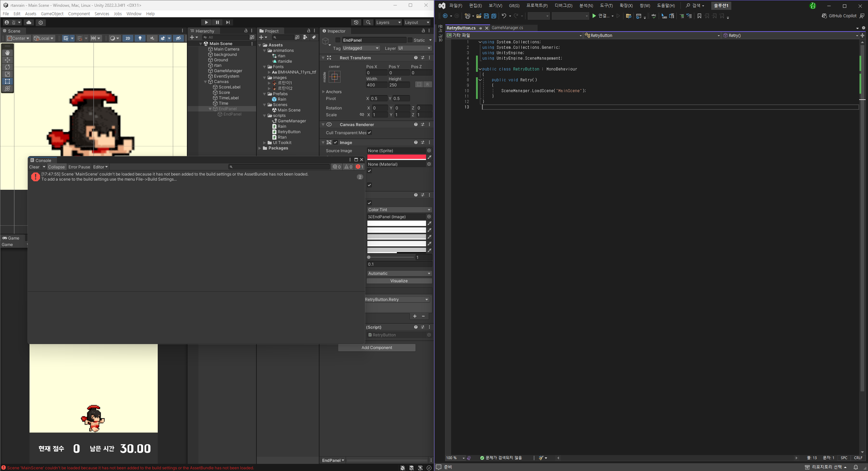Click the red Image color swatch
868x471 pixels.
click(x=397, y=157)
